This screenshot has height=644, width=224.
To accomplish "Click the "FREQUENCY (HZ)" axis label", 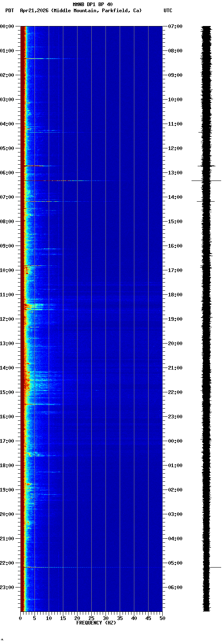I will (x=96, y=623).
